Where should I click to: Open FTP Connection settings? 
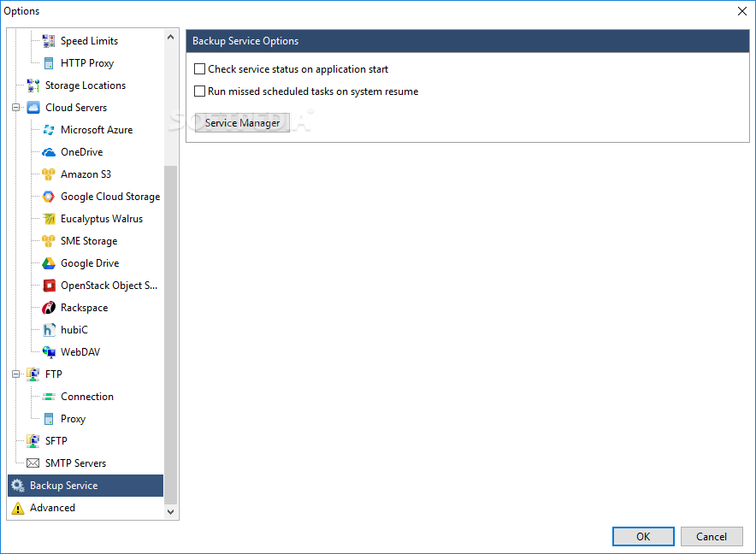click(x=87, y=397)
